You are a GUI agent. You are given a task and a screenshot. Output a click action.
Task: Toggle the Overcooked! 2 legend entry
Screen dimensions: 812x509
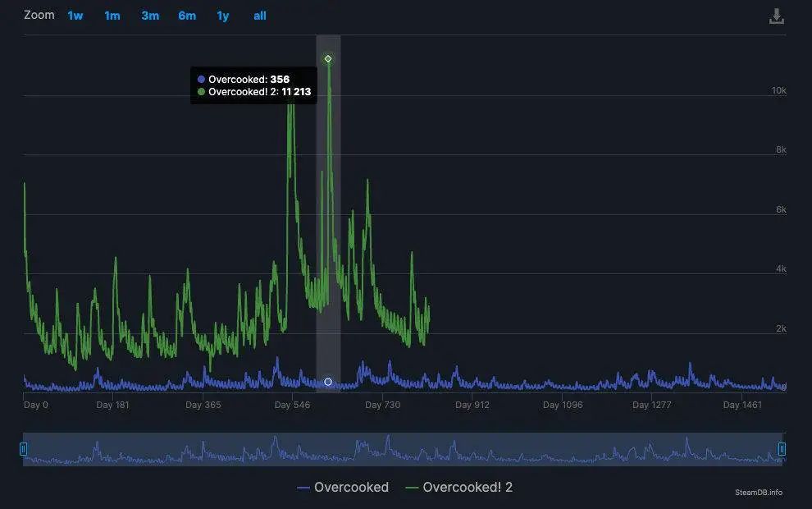(x=458, y=487)
